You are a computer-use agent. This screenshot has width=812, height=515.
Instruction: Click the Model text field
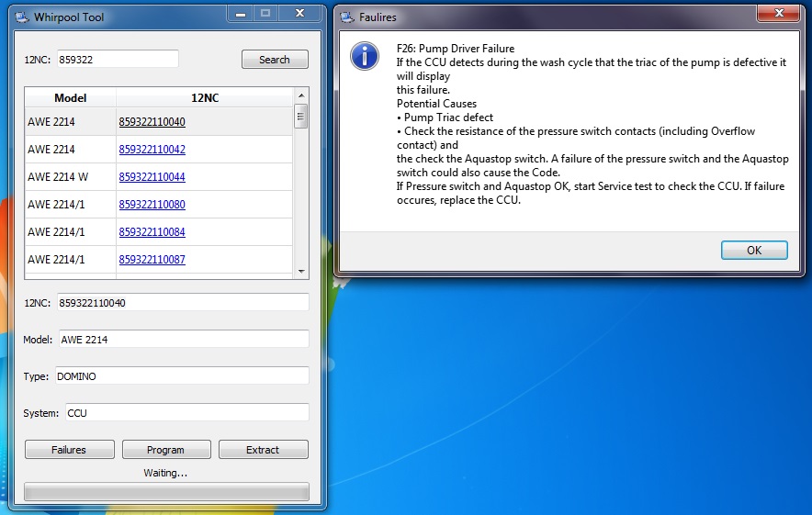click(184, 340)
